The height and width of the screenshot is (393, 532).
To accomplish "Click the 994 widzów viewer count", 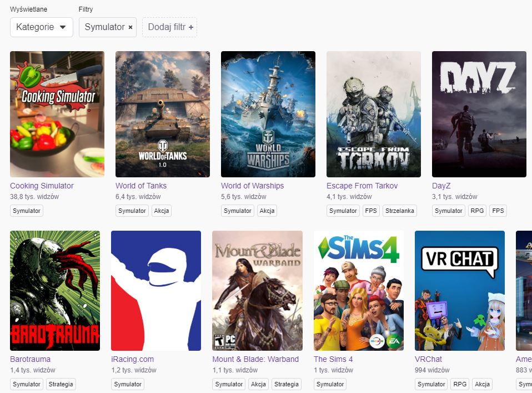I will coord(432,370).
